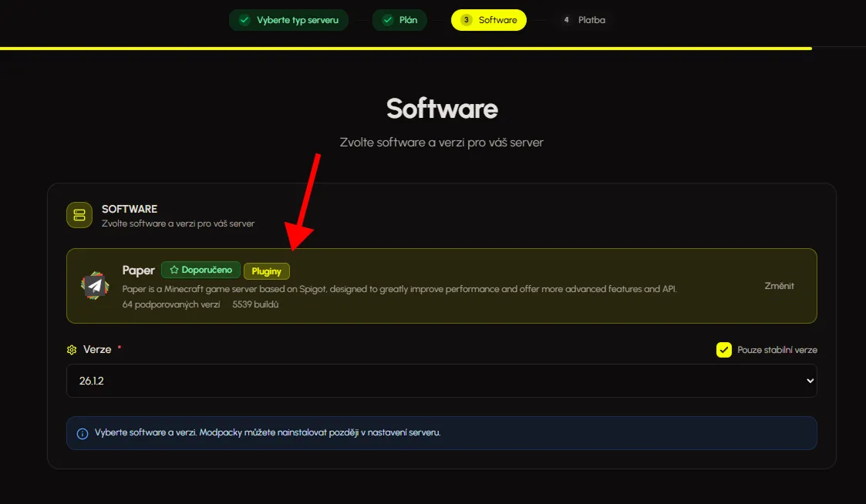Click the Pouze stabilní verze label

pos(777,350)
